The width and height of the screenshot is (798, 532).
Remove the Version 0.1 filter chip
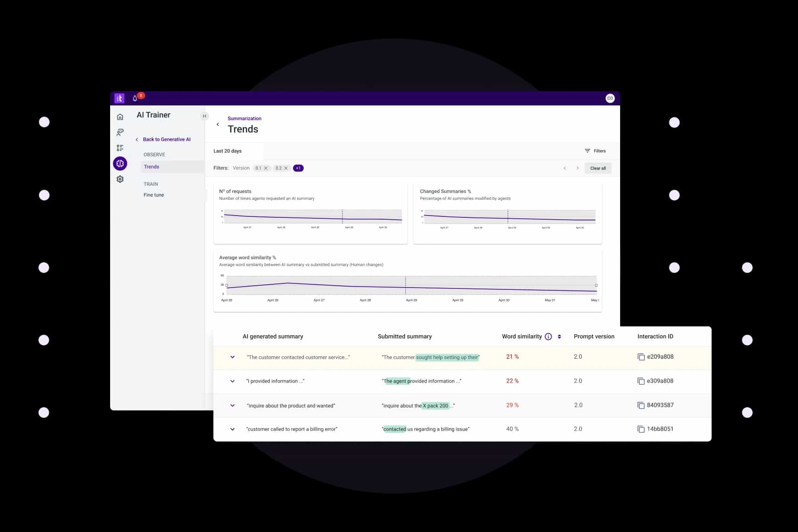(265, 168)
